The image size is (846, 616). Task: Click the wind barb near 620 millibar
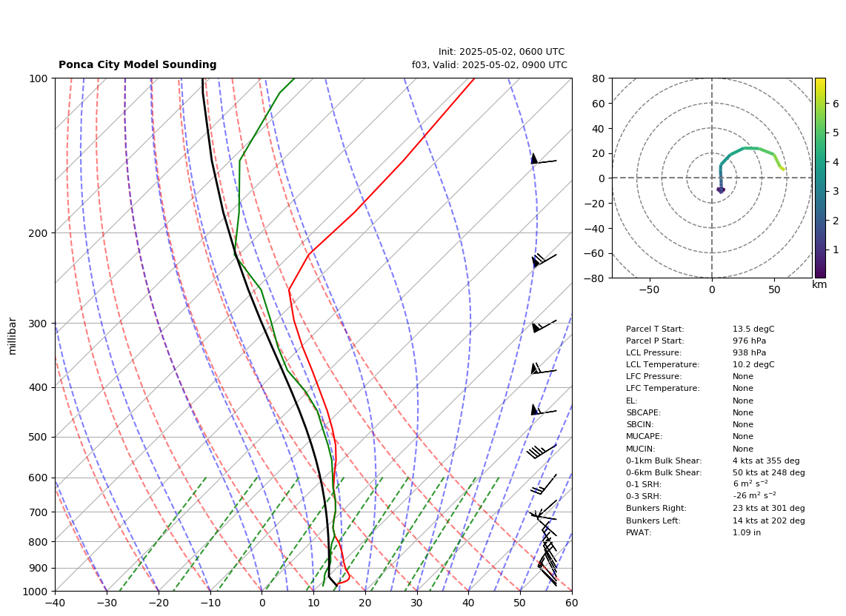pyautogui.click(x=543, y=484)
